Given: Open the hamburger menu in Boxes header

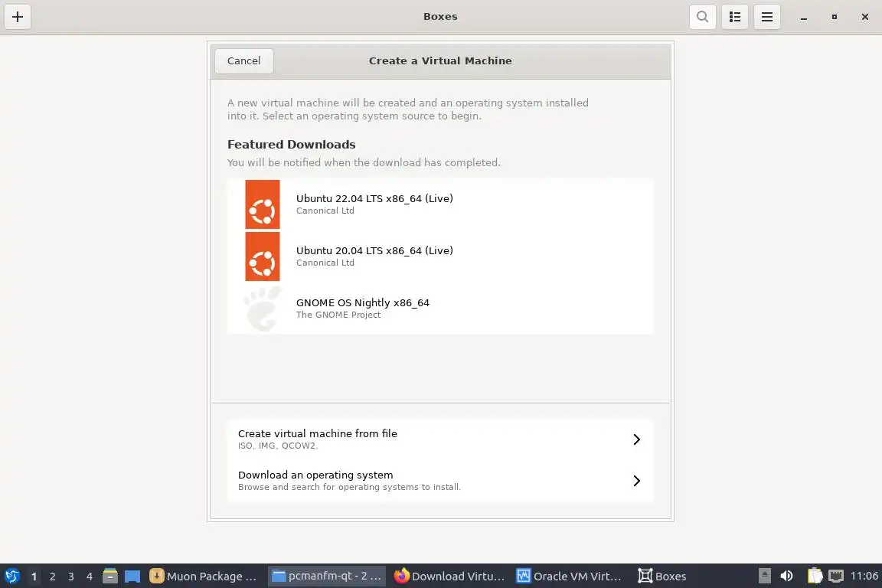Looking at the screenshot, I should (x=766, y=17).
